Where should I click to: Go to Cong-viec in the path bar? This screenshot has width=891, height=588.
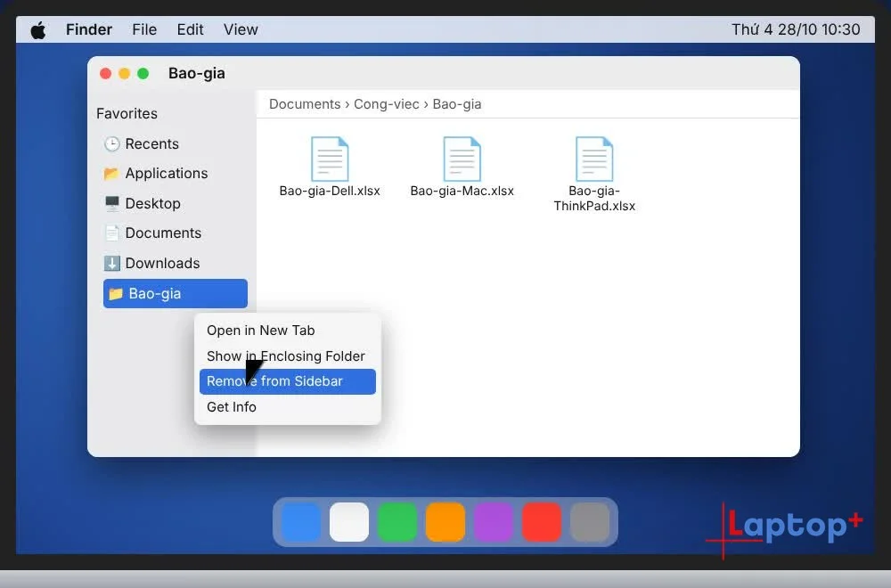[x=387, y=104]
